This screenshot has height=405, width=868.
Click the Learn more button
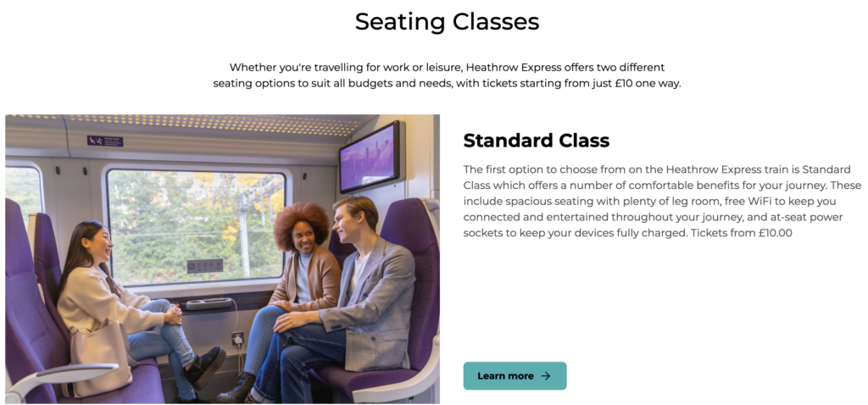tap(515, 375)
